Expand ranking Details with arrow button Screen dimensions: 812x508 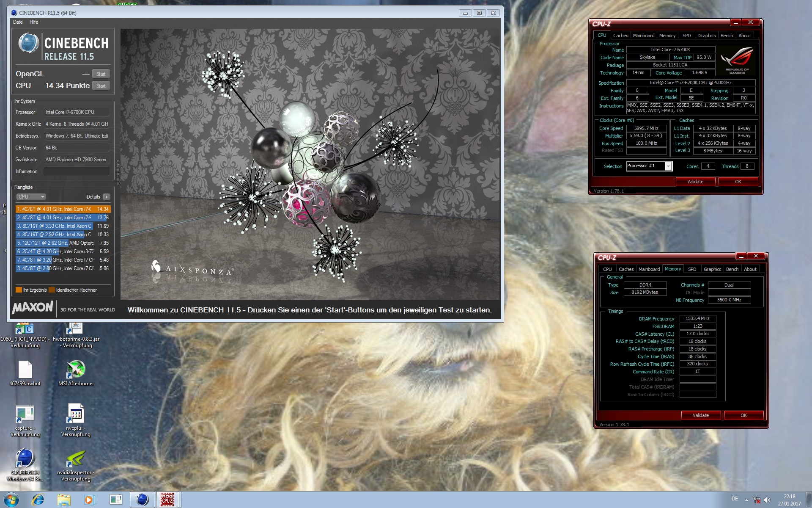click(x=106, y=197)
